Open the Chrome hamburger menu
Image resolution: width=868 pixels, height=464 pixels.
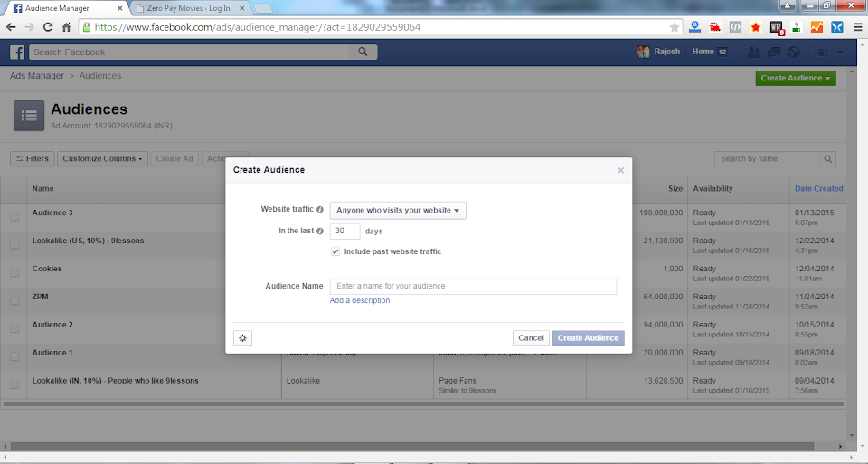[x=857, y=27]
